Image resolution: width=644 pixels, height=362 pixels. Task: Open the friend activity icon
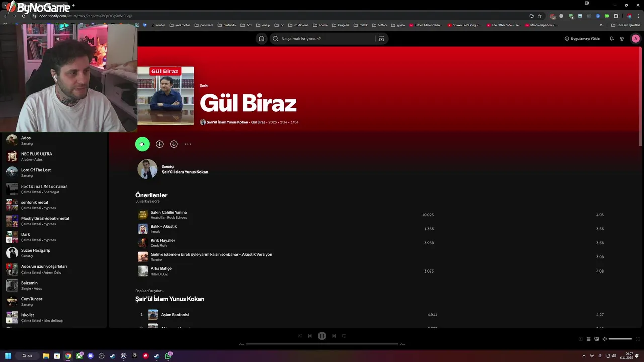pos(622,39)
